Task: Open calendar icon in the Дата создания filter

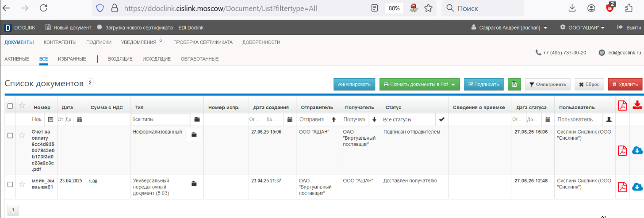Action: 290,119
